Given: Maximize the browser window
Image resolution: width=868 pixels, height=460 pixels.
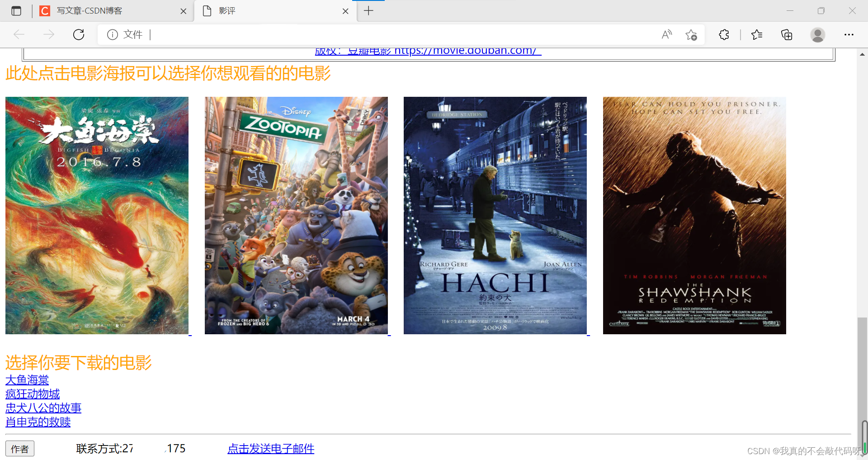Looking at the screenshot, I should coord(821,11).
